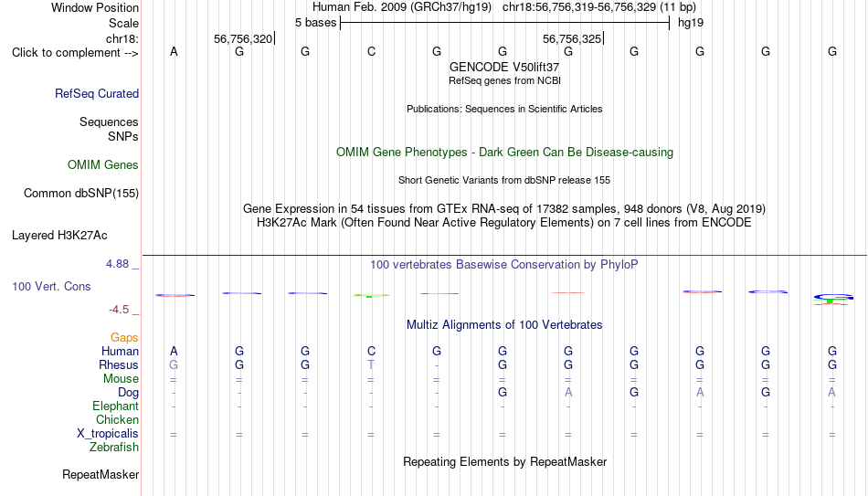
Task: Click the H3K27Ac Mark ENCODE title line
Action: pos(504,223)
